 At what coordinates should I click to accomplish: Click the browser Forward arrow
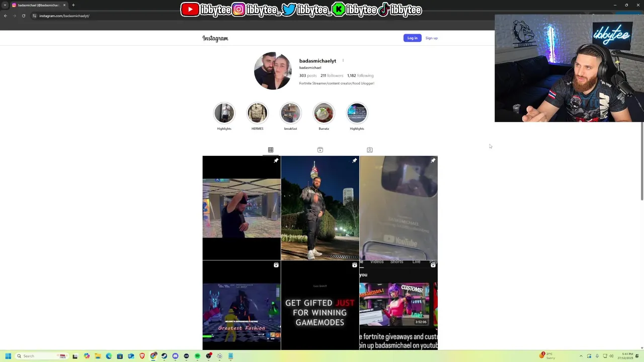click(x=15, y=16)
